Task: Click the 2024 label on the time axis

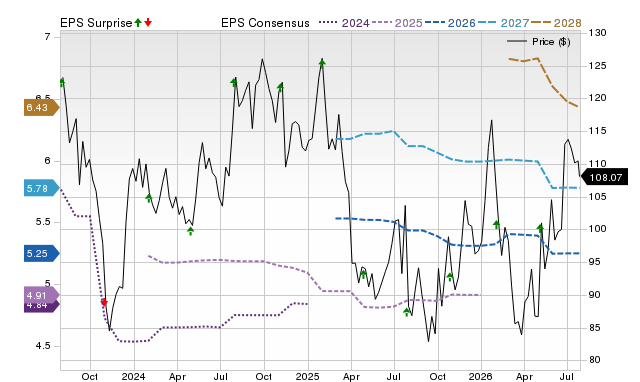Action: click(x=133, y=376)
